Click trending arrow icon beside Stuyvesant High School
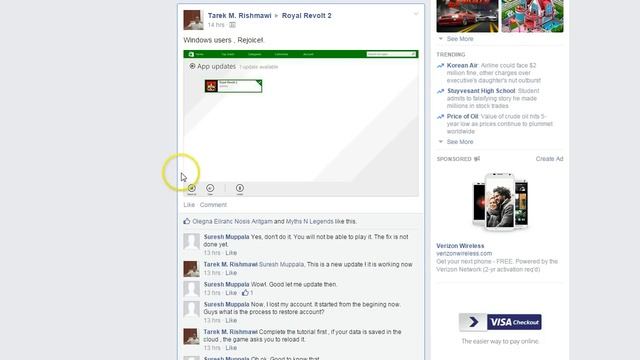 [440, 91]
